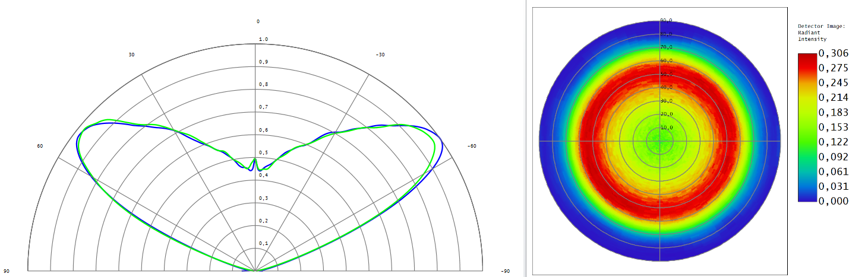868x277 pixels.
Task: Click the 20,0 ring label in detector image
Action: pyautogui.click(x=667, y=114)
